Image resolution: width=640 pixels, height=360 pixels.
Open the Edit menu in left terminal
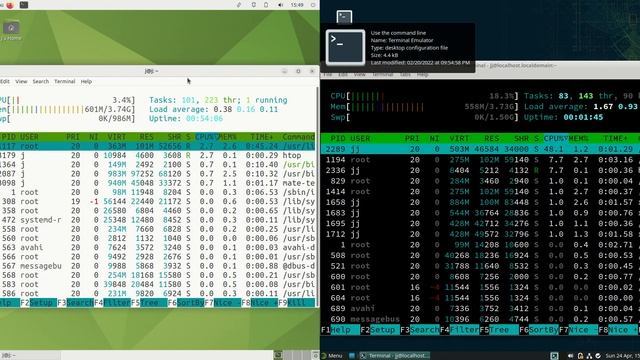(5, 81)
